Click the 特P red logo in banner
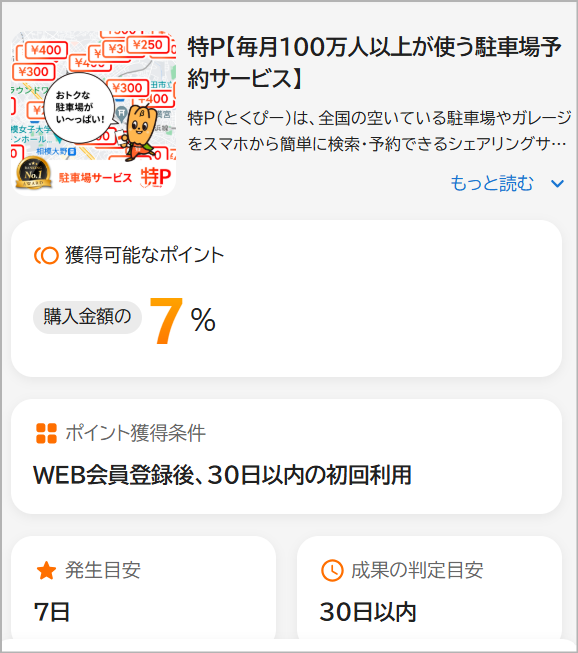Image resolution: width=578 pixels, height=653 pixels. (156, 177)
